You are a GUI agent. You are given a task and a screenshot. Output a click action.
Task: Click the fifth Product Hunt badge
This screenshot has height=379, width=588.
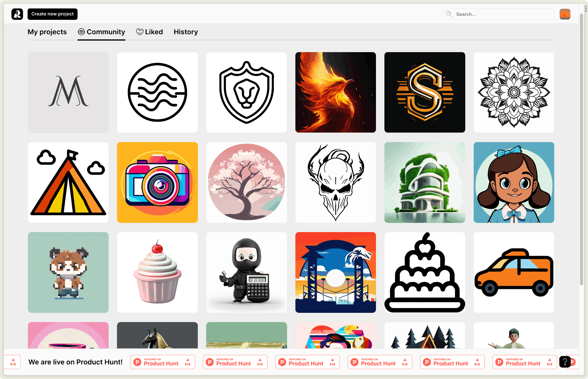coord(452,362)
